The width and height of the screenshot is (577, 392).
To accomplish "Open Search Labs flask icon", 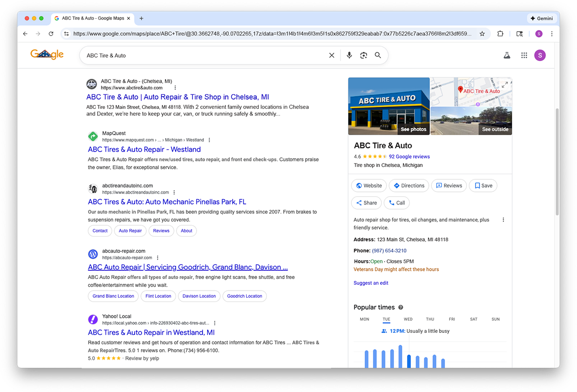I will 506,55.
